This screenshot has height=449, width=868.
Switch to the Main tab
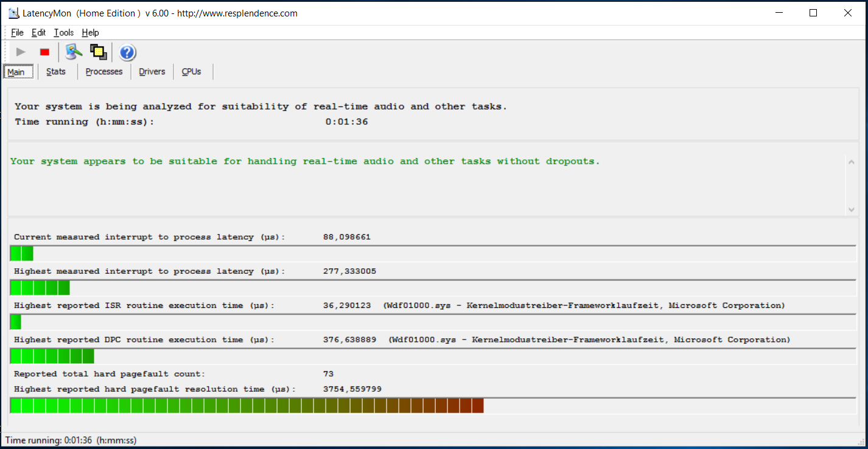(x=16, y=72)
